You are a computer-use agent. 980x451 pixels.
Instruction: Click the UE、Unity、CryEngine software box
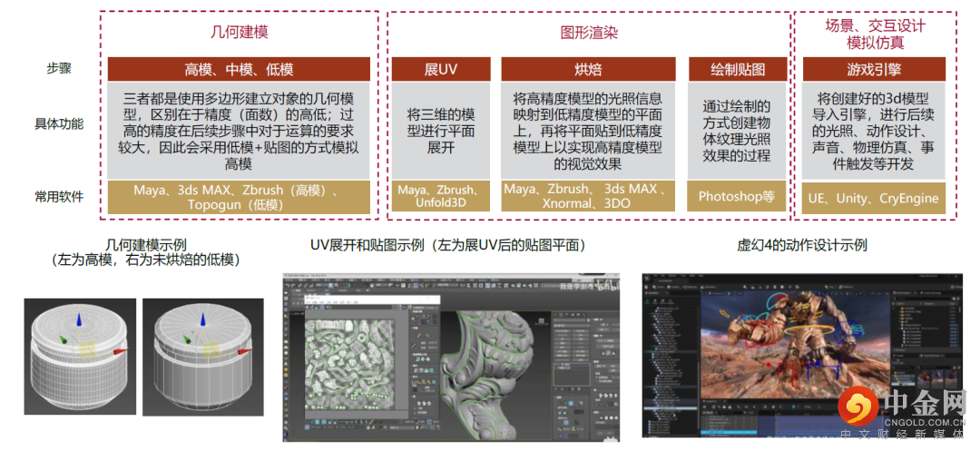[874, 198]
